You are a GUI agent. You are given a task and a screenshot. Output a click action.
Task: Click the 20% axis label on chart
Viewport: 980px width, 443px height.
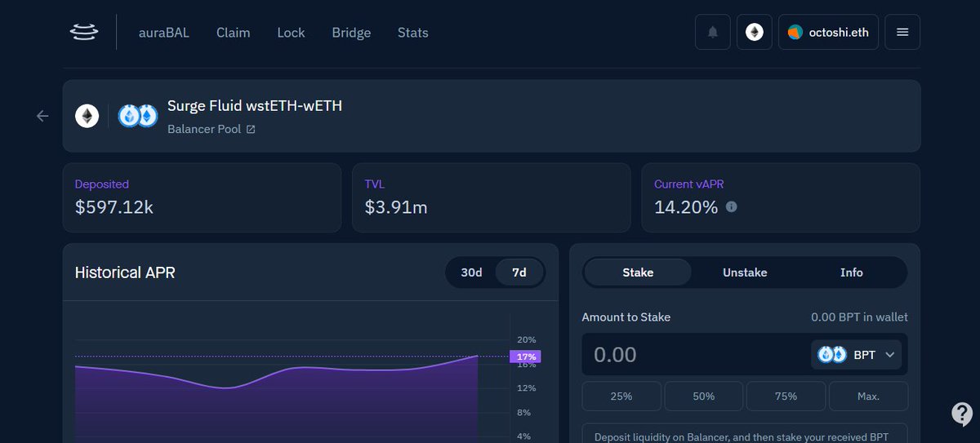click(527, 339)
